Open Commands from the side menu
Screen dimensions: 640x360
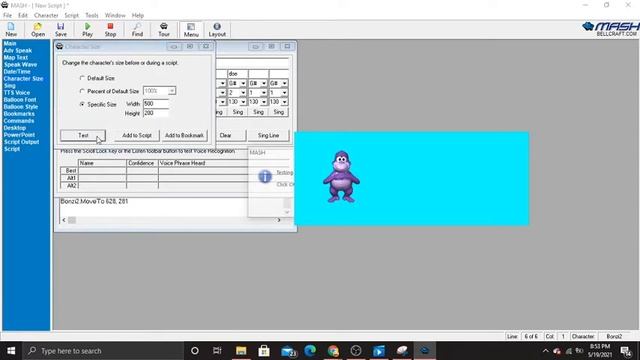pos(19,121)
